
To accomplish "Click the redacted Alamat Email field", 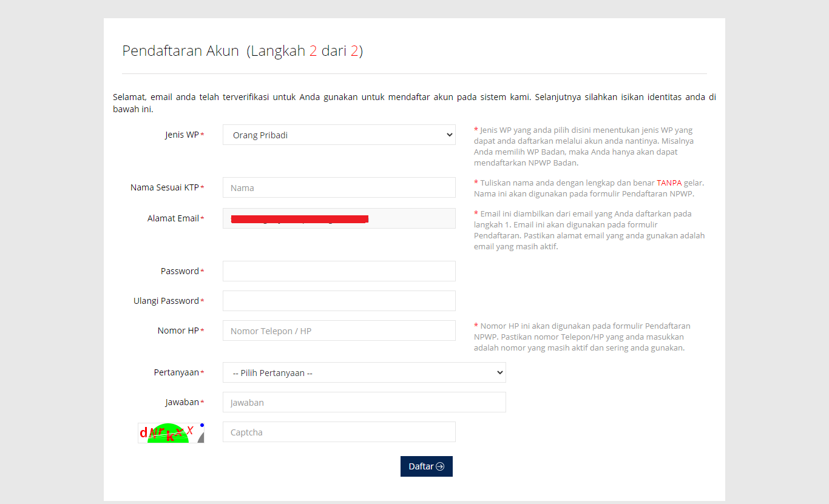I will [339, 218].
